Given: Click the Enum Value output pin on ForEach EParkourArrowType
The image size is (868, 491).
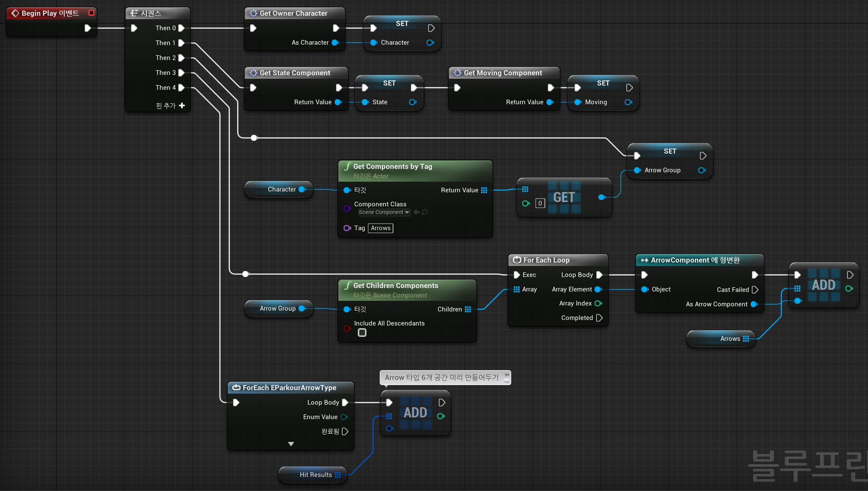Looking at the screenshot, I should click(344, 417).
